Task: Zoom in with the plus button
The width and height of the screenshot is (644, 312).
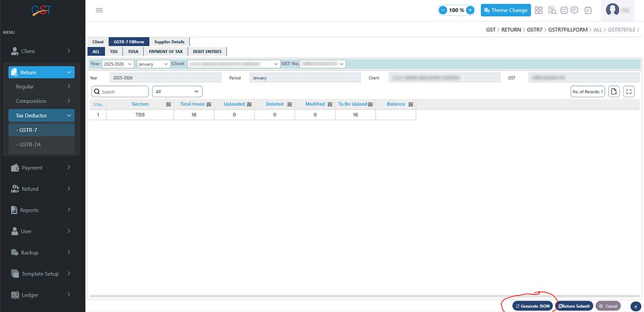Action: point(470,10)
